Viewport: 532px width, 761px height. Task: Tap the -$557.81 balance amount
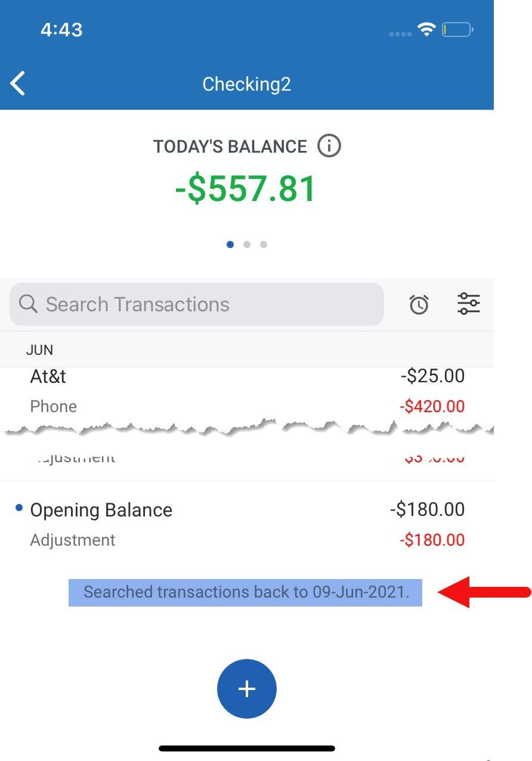(x=246, y=189)
